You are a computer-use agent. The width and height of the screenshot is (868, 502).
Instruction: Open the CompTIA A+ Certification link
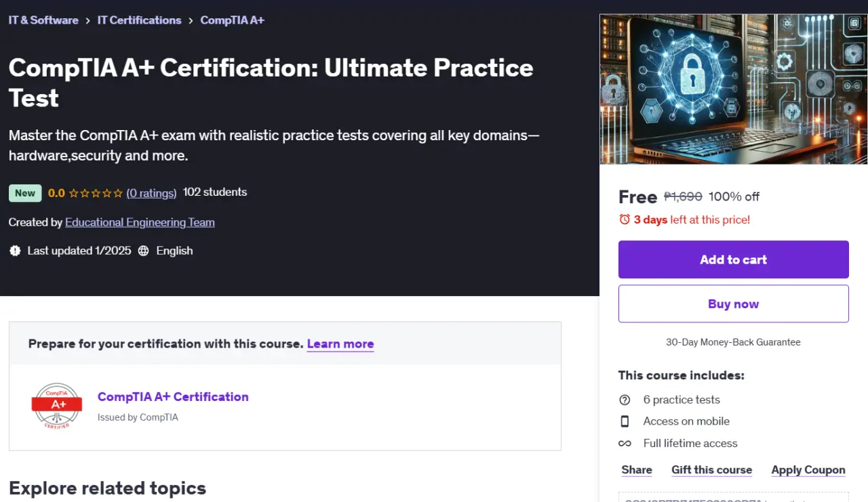(173, 397)
